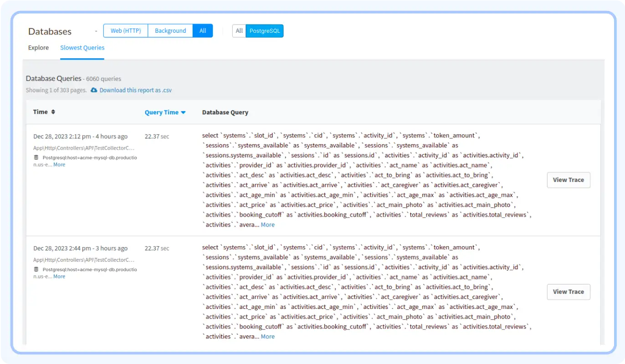Image resolution: width=625 pixels, height=364 pixels.
Task: Click database icon in the 2:44 pm row
Action: 36,269
